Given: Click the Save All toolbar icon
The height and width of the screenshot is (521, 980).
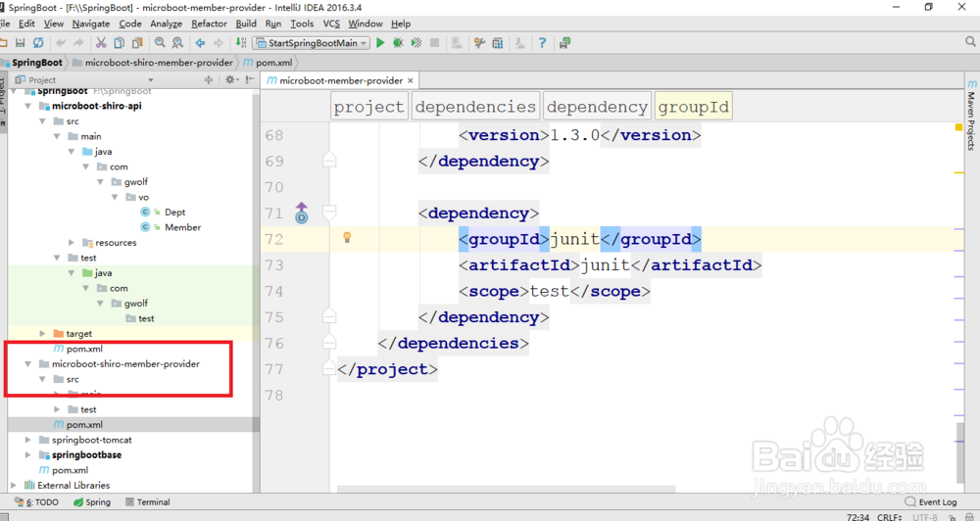Looking at the screenshot, I should click(20, 42).
